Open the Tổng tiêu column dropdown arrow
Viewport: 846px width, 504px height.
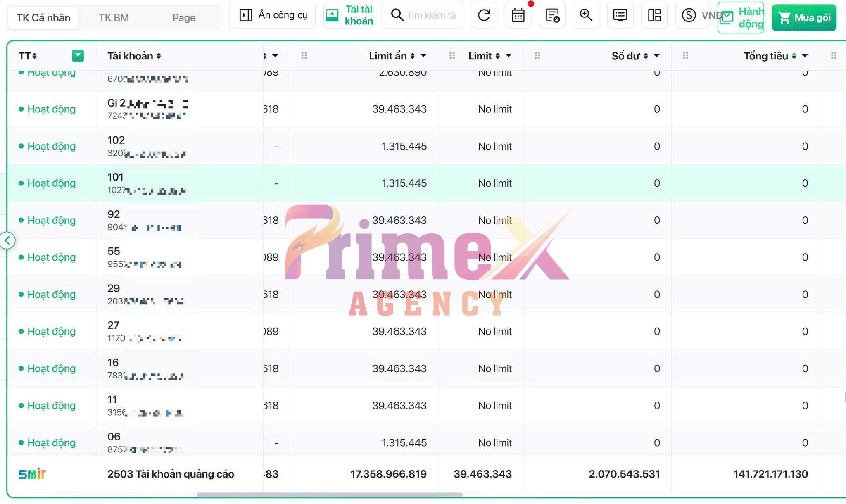(x=805, y=56)
